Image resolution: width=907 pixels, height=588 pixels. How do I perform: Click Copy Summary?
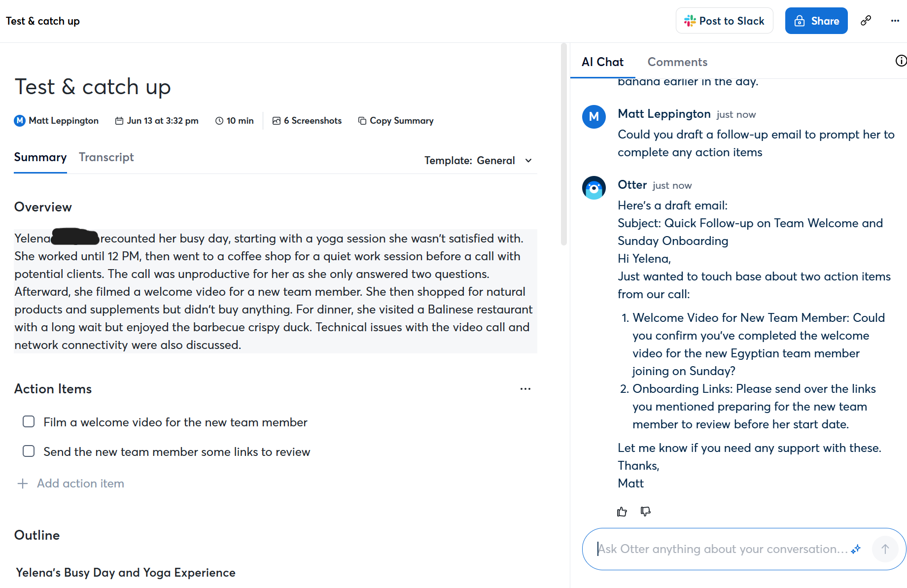pyautogui.click(x=396, y=121)
